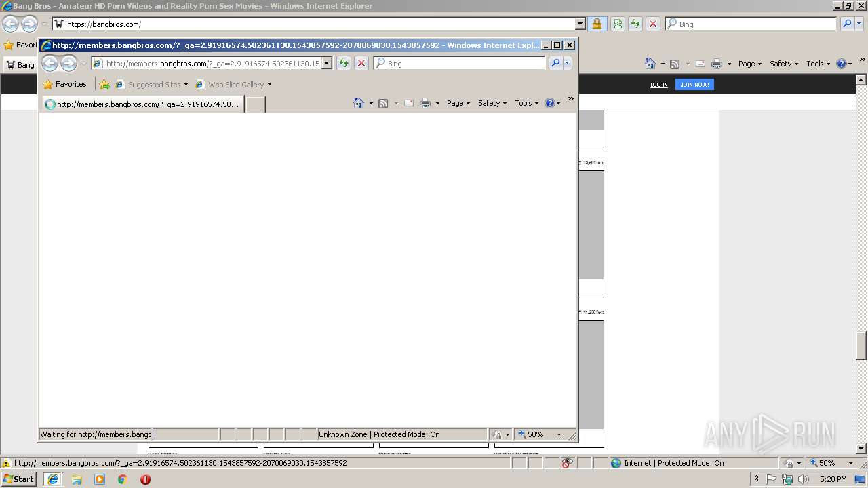
Task: Click Add to Favorites Bar star icon in popup
Action: 104,85
